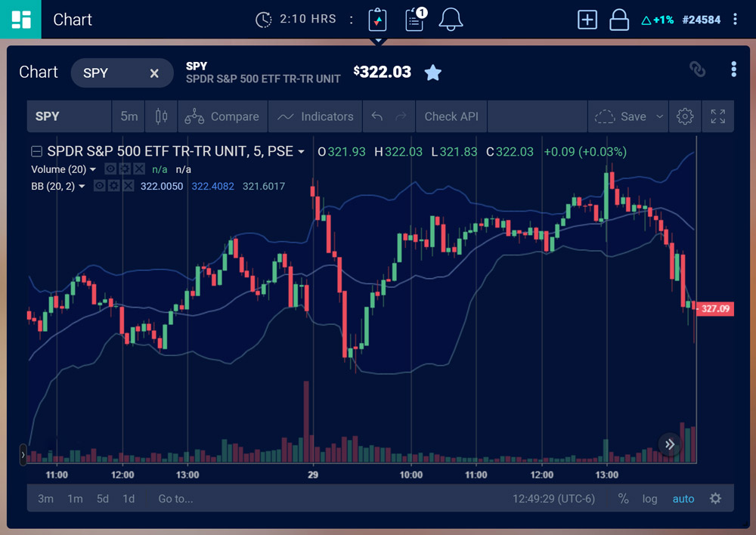756x535 pixels.
Task: Open the Compare symbols tool
Action: (222, 116)
